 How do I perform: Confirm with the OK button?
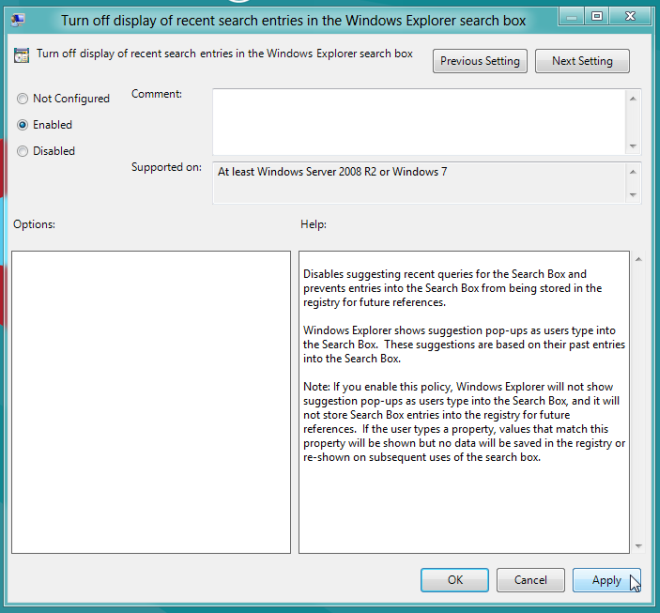coord(455,580)
